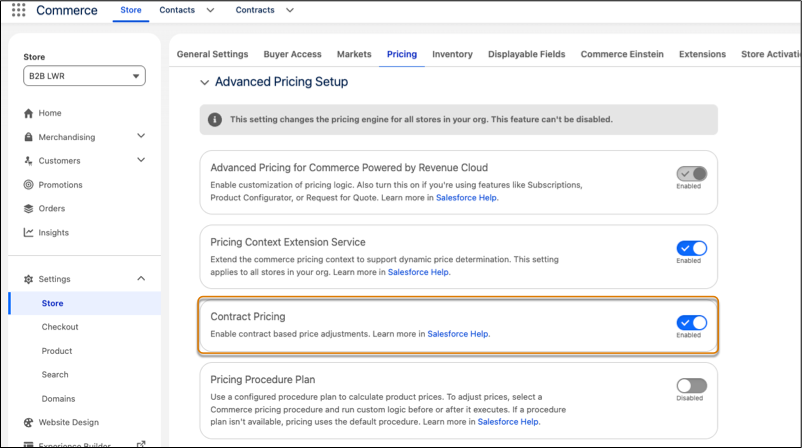Enable the Pricing Procedure Plan toggle
Screen dimensions: 802x448
[692, 386]
